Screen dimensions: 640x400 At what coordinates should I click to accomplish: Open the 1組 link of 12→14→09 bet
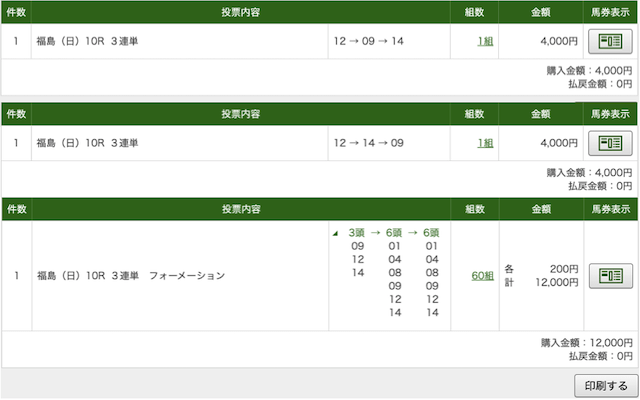point(485,143)
